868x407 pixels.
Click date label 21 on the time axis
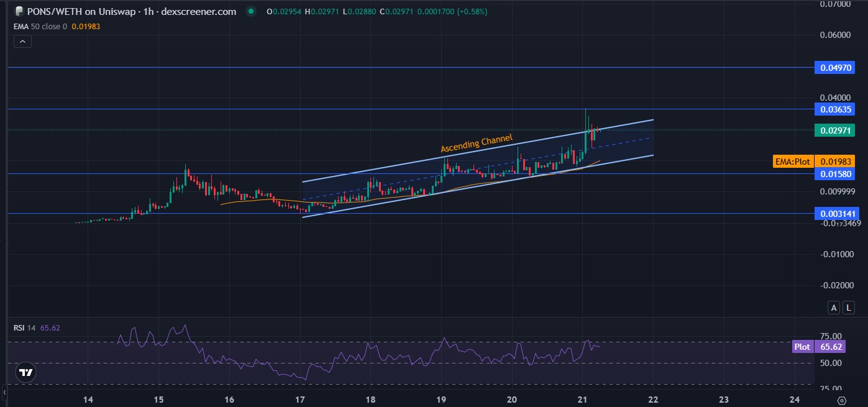pyautogui.click(x=582, y=399)
